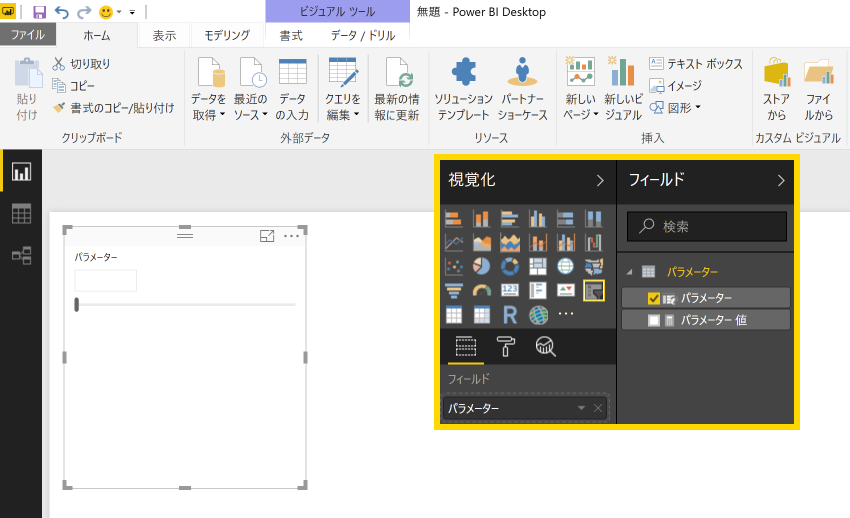The image size is (850, 518).
Task: Collapse the フィールド pane with its chevron
Action: (x=781, y=180)
